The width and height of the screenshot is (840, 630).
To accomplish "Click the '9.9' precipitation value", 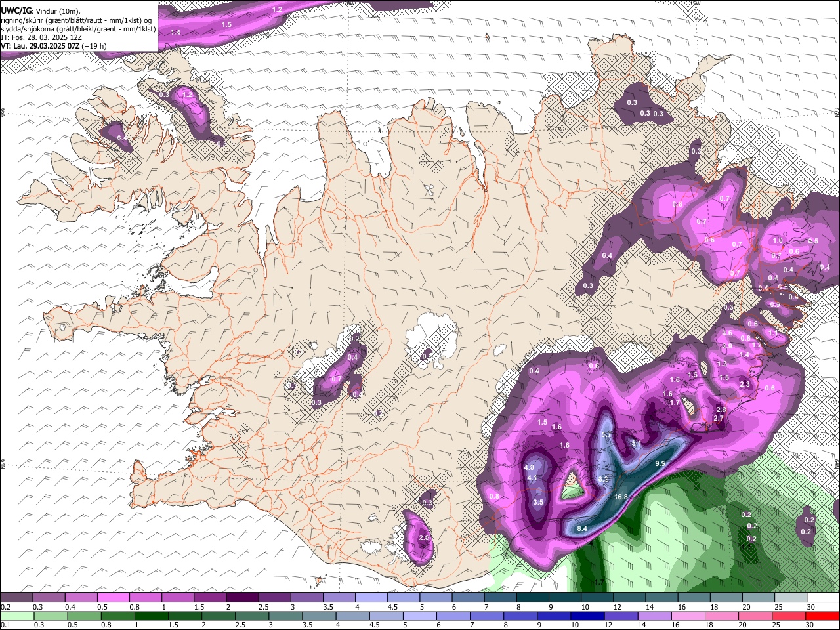I will tap(660, 463).
